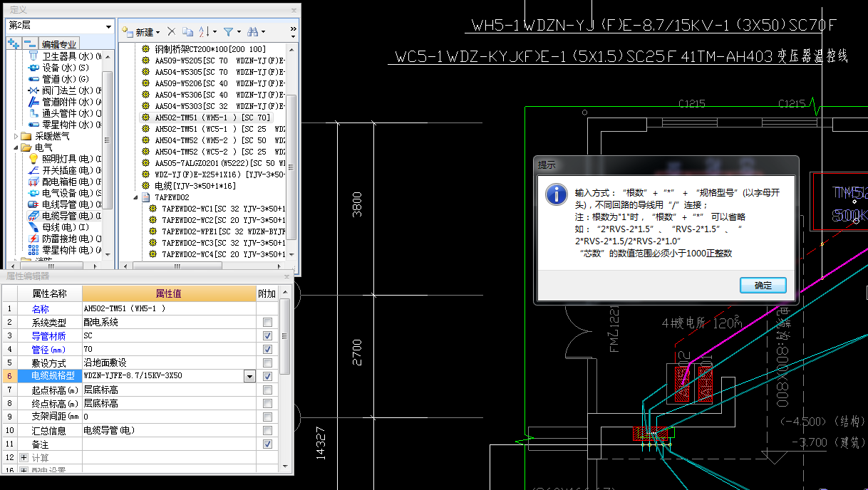The height and width of the screenshot is (490, 868).
Task: Open the sort options dropdown arrow
Action: point(215,32)
